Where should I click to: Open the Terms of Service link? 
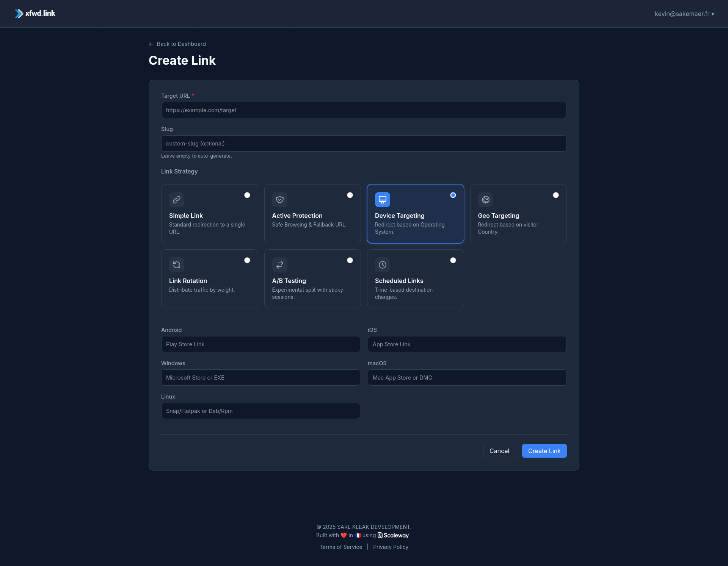340,547
